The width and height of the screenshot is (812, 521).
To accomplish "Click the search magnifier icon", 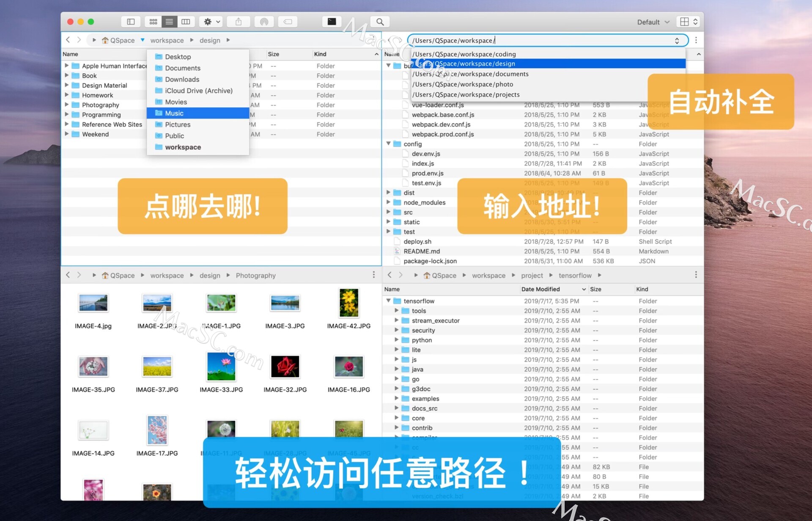I will [380, 22].
